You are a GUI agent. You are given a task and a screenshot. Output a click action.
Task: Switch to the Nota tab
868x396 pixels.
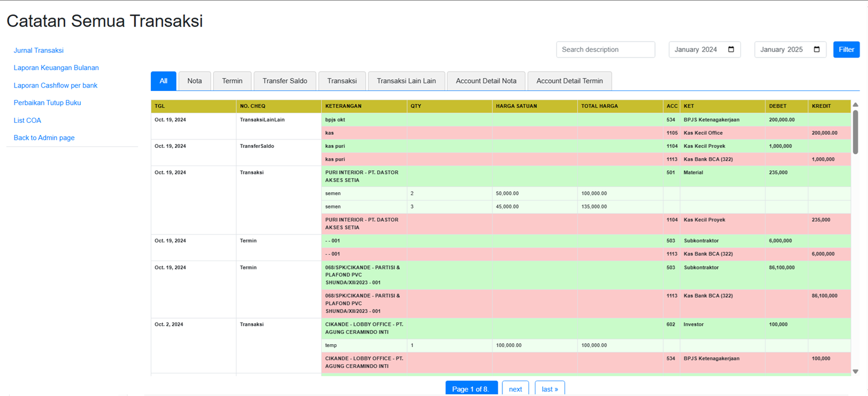point(195,81)
